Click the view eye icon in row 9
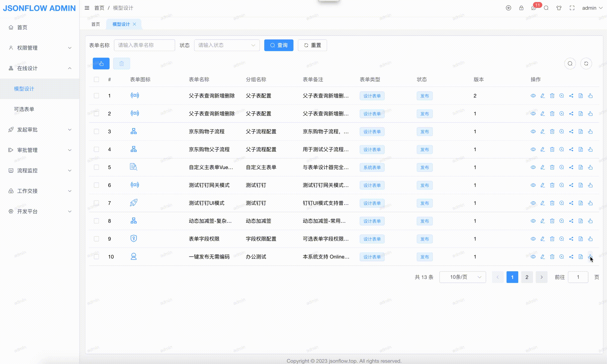 (x=533, y=239)
